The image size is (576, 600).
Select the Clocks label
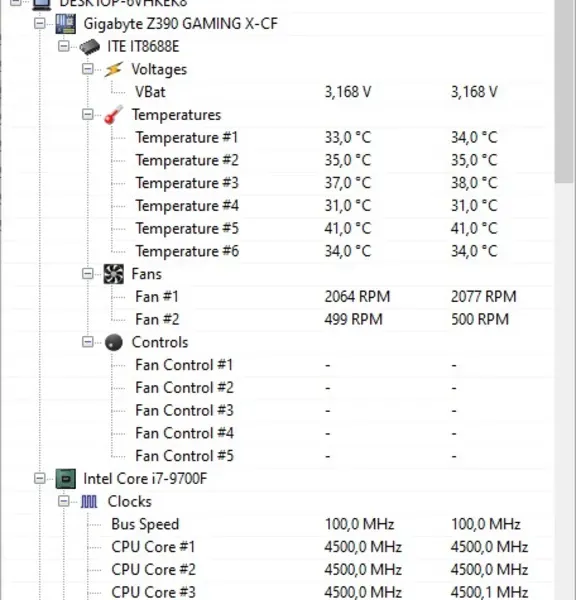click(x=130, y=502)
